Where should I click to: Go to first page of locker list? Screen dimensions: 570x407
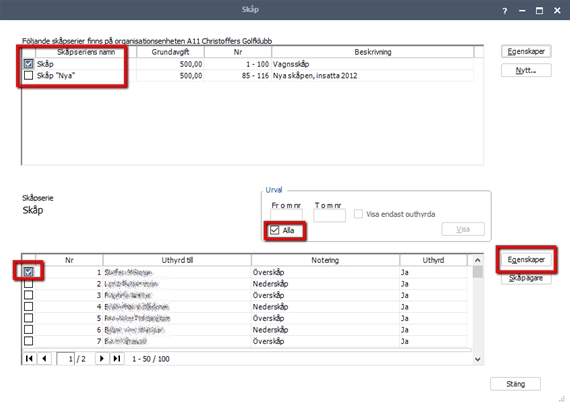tap(29, 359)
